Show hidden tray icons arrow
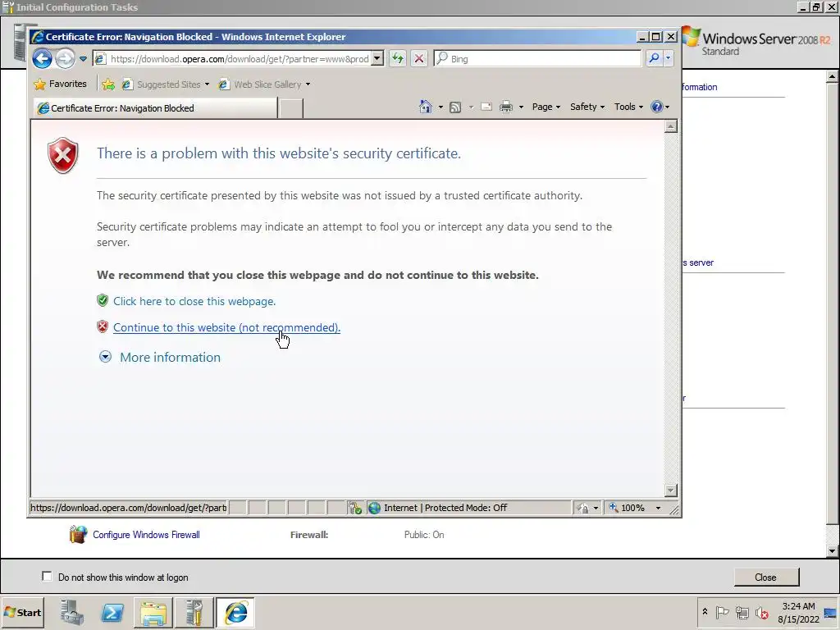The height and width of the screenshot is (630, 840). [x=705, y=612]
